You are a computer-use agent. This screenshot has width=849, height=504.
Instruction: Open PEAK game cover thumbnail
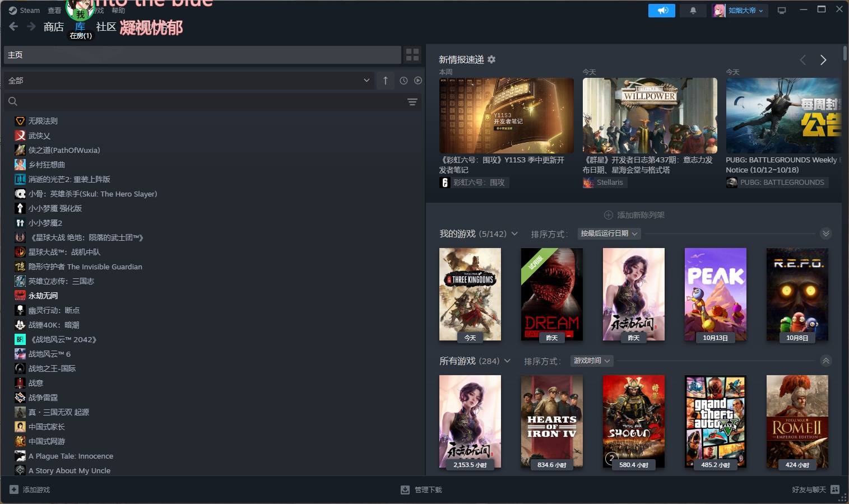(x=716, y=295)
